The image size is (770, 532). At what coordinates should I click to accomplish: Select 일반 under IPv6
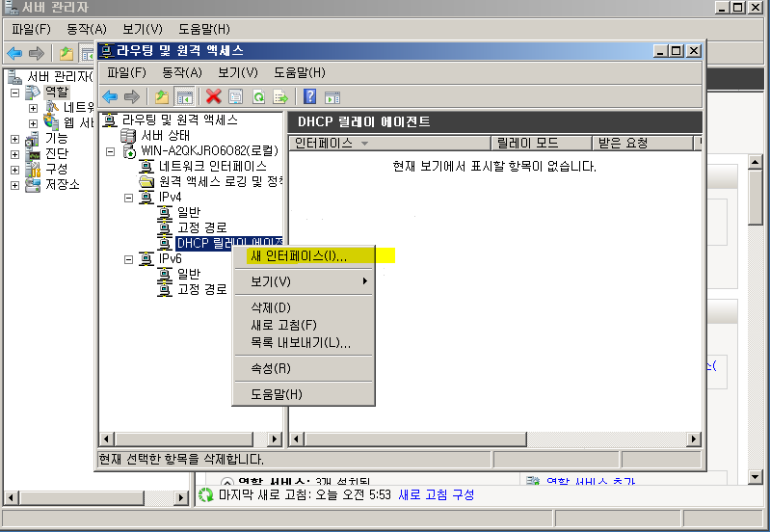pyautogui.click(x=189, y=274)
